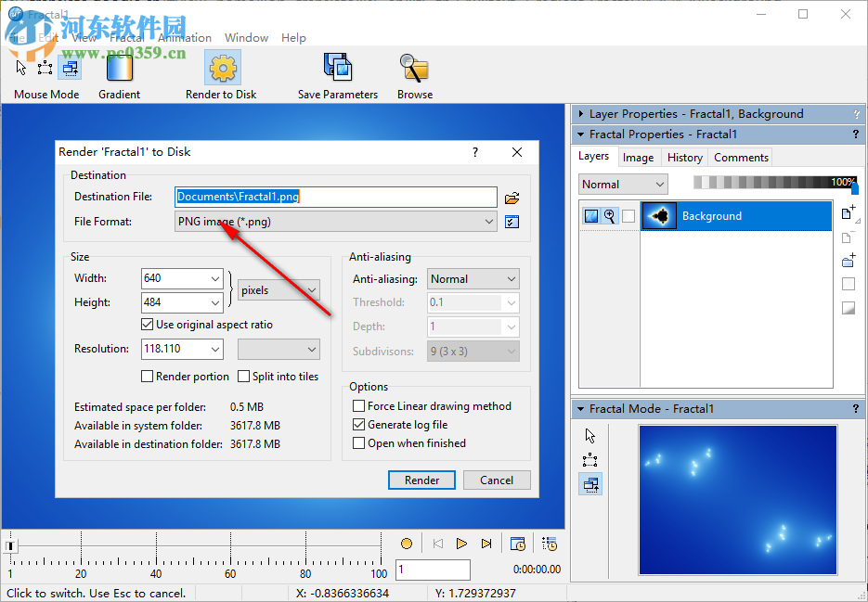Add a new layer icon

coord(848,213)
